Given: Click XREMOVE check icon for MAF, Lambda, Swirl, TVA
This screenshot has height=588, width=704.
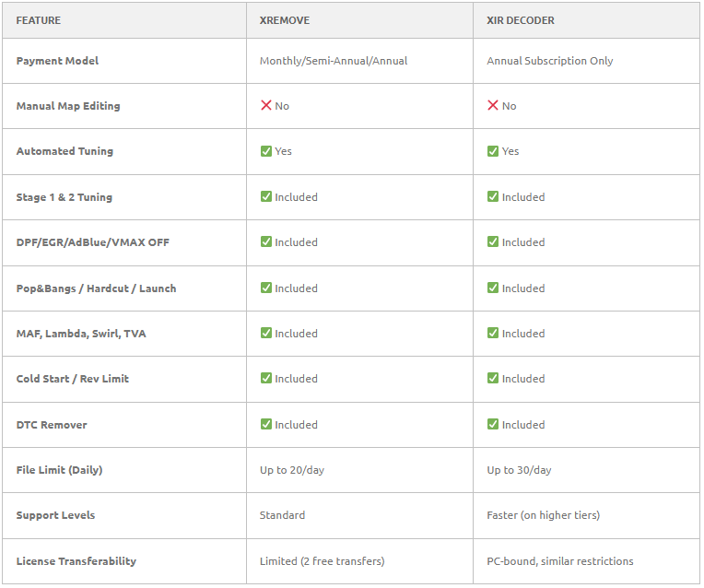Looking at the screenshot, I should coord(265,333).
